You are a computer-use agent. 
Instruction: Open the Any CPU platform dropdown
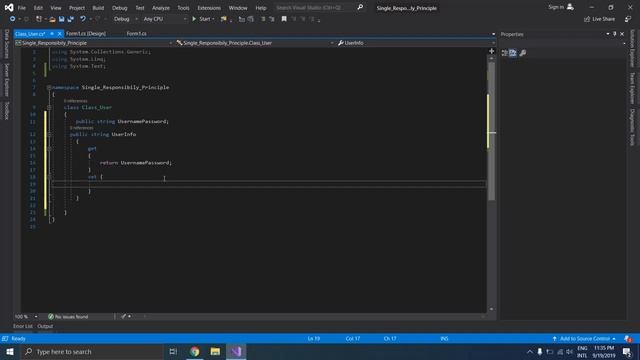164,19
